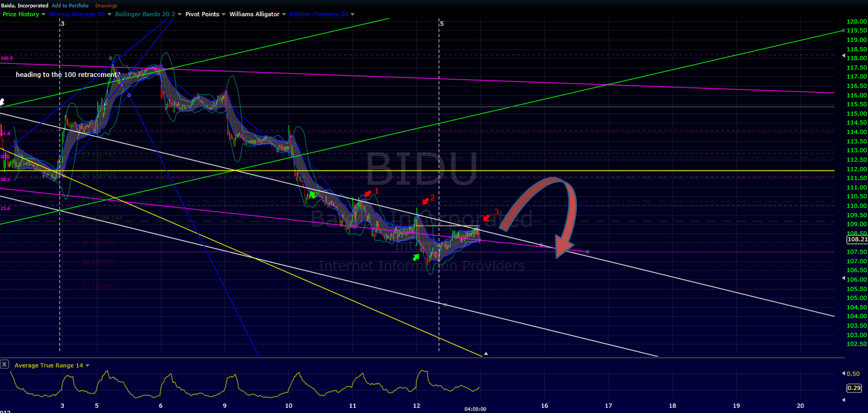Open the Drawings link
The width and height of the screenshot is (868, 413).
coord(106,5)
